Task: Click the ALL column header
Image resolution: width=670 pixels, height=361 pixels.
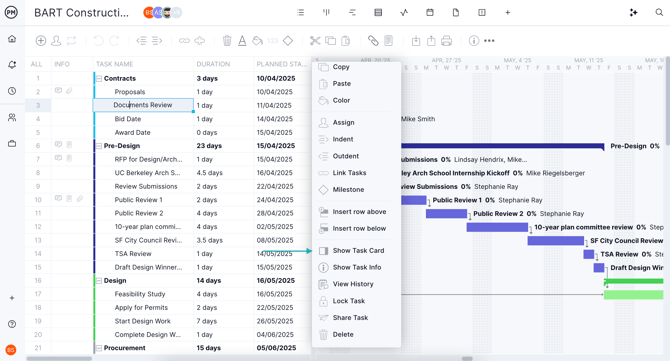Action: 36,64
